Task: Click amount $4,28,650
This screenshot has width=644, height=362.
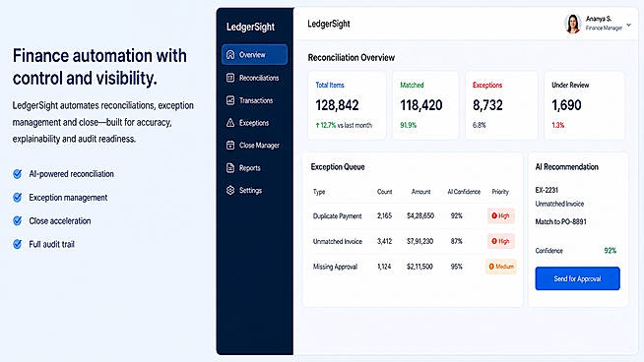Action: [x=420, y=215]
